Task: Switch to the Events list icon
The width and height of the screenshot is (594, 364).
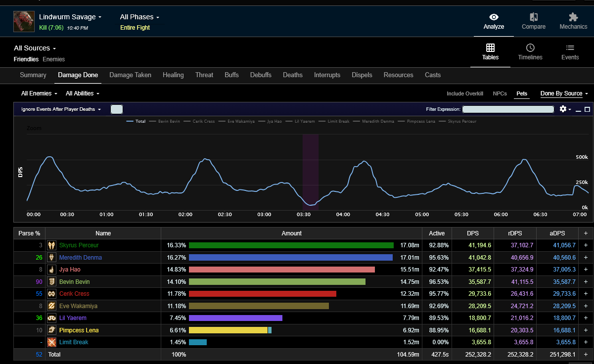Action: coord(570,47)
